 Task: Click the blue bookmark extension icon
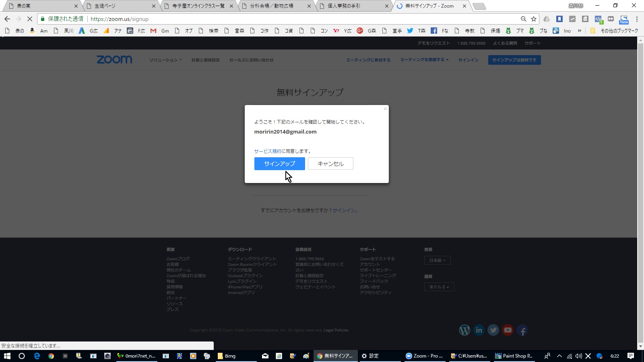[x=559, y=19]
